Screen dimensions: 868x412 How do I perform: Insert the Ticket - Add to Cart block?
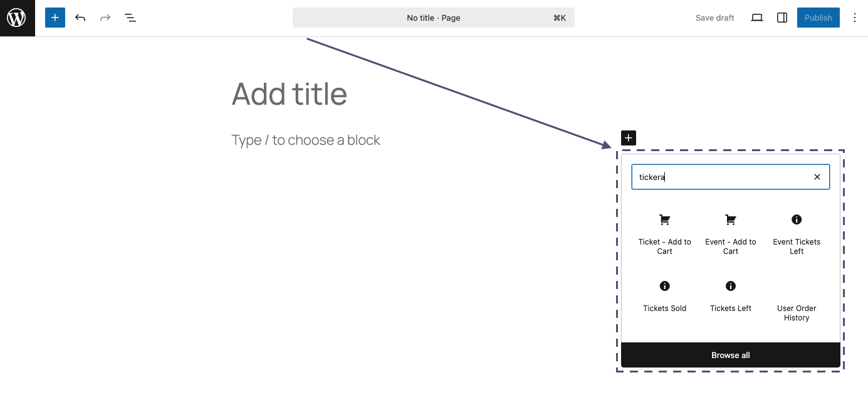pos(664,233)
